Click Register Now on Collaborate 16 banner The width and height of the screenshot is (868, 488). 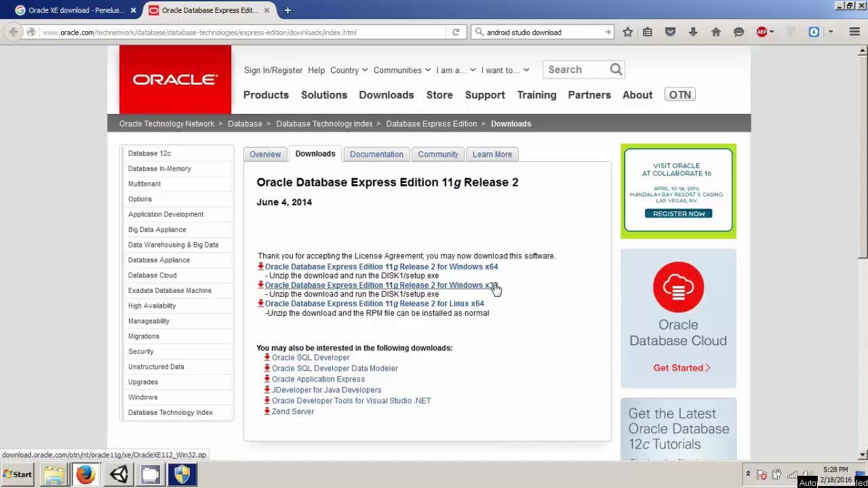679,213
